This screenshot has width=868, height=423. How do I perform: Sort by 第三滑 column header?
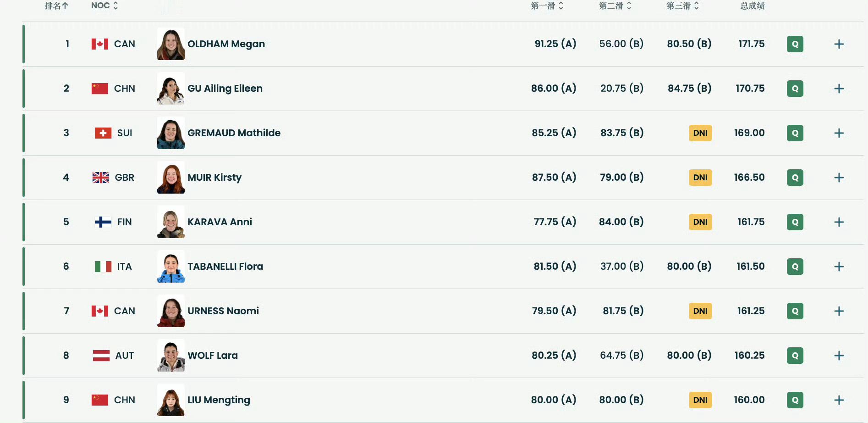(682, 6)
